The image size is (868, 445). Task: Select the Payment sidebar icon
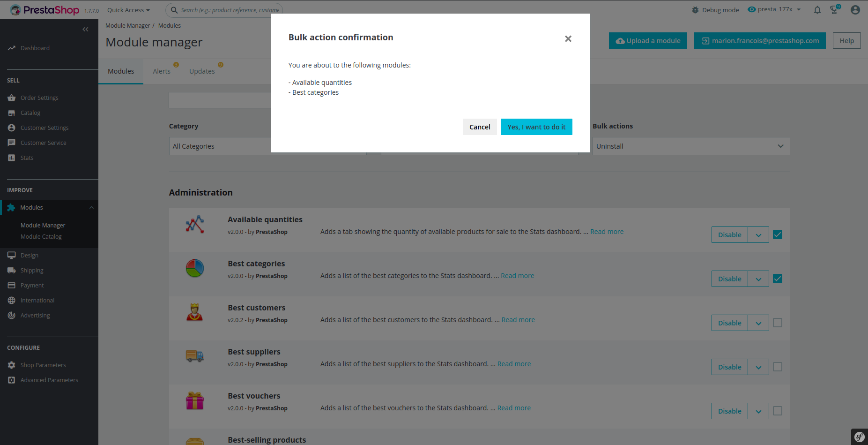point(12,285)
